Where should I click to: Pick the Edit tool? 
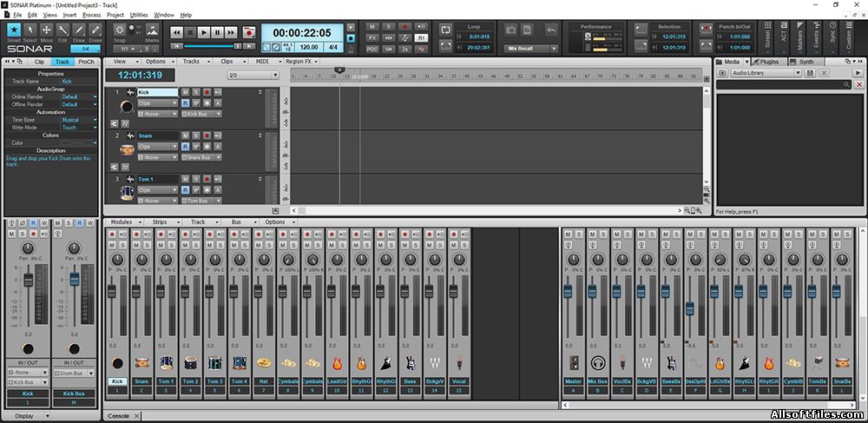point(62,30)
